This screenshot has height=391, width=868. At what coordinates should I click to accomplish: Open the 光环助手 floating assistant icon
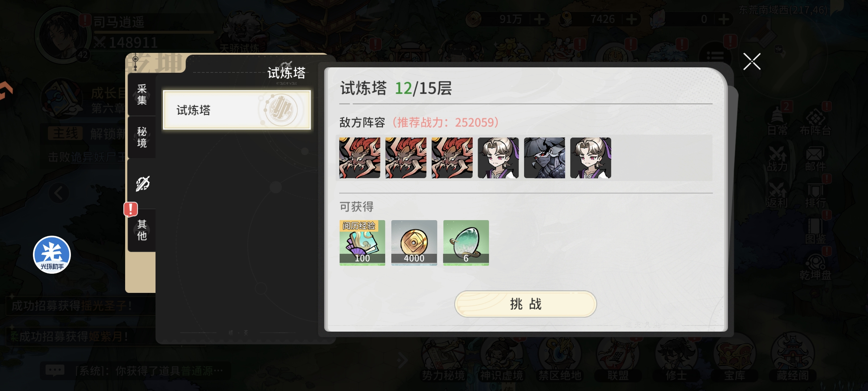coord(52,255)
